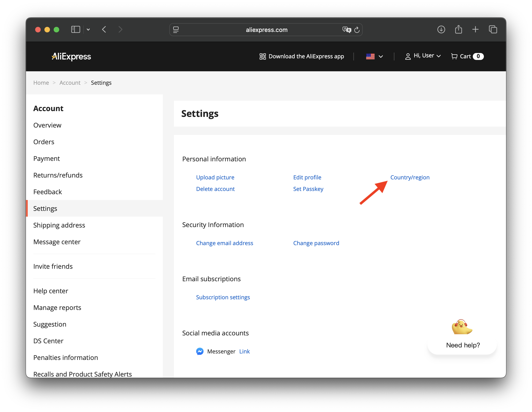532x412 pixels.
Task: Click the Country/region link
Action: coord(410,177)
